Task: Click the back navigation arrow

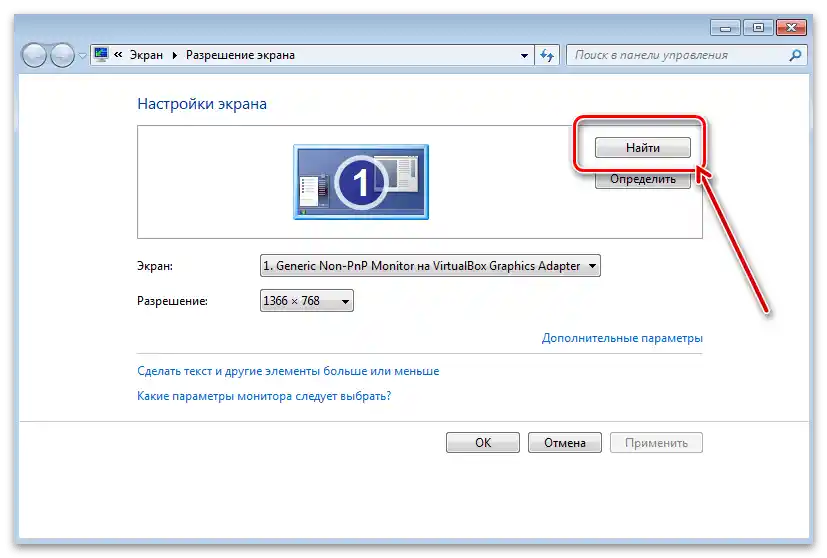Action: pyautogui.click(x=34, y=55)
